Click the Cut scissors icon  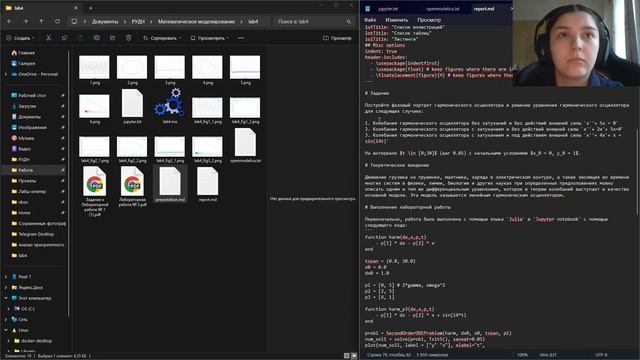[x=49, y=38]
